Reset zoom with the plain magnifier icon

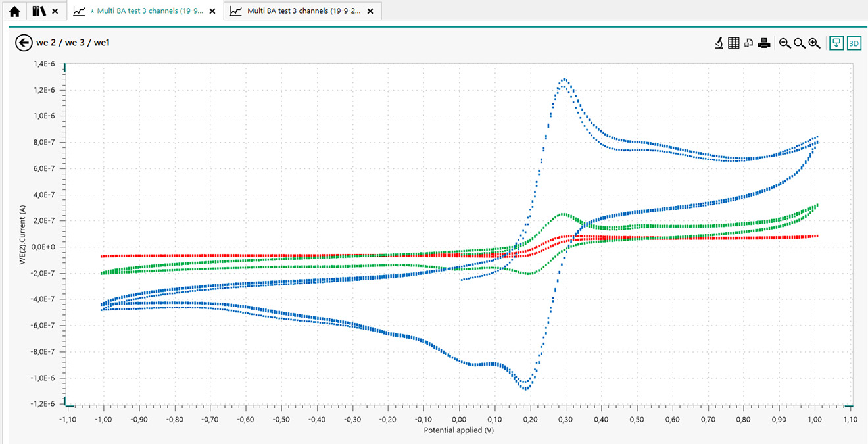click(x=799, y=43)
